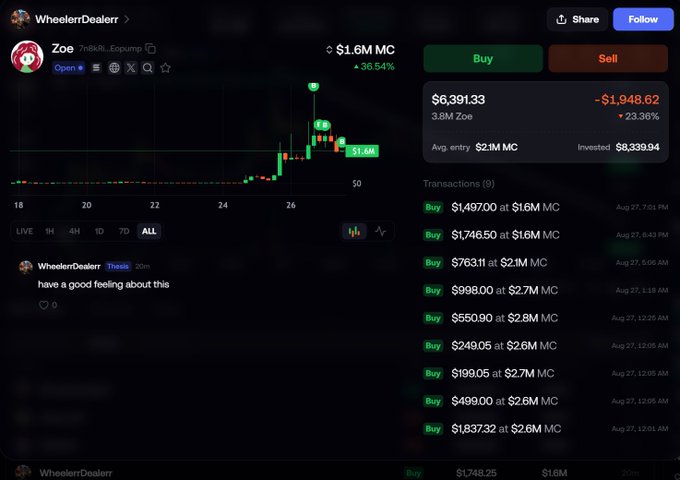Click the Thesis tag on the post
This screenshot has height=480, width=680.
pos(118,266)
